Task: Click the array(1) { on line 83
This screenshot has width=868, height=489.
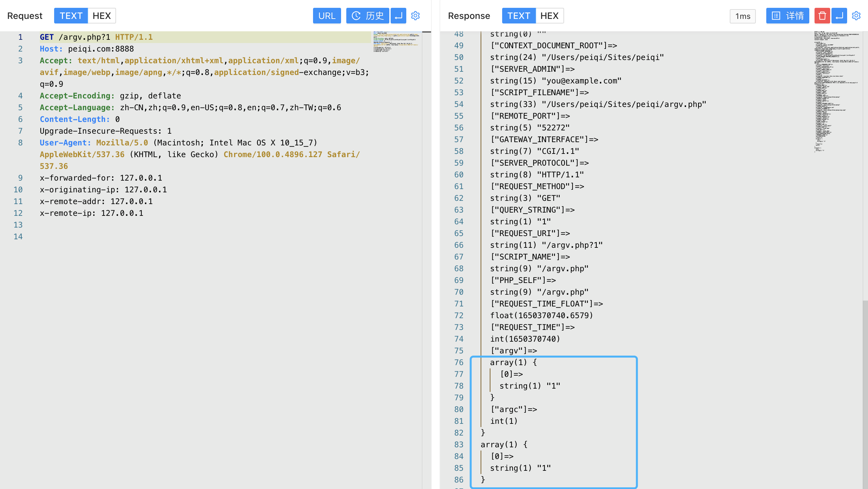Action: tap(504, 445)
